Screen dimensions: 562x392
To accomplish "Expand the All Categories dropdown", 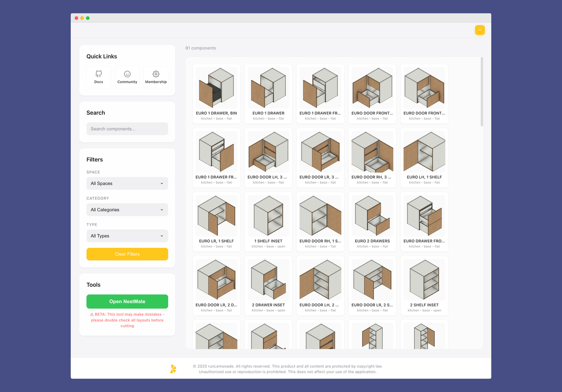I will (x=127, y=210).
